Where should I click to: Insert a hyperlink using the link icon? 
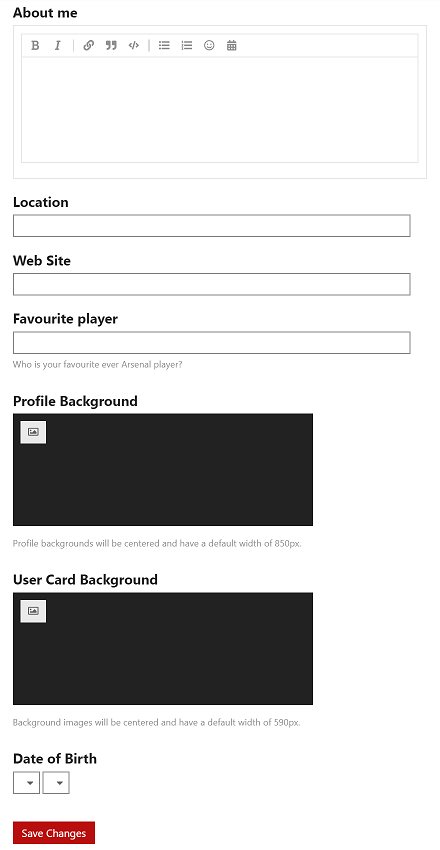pos(89,46)
